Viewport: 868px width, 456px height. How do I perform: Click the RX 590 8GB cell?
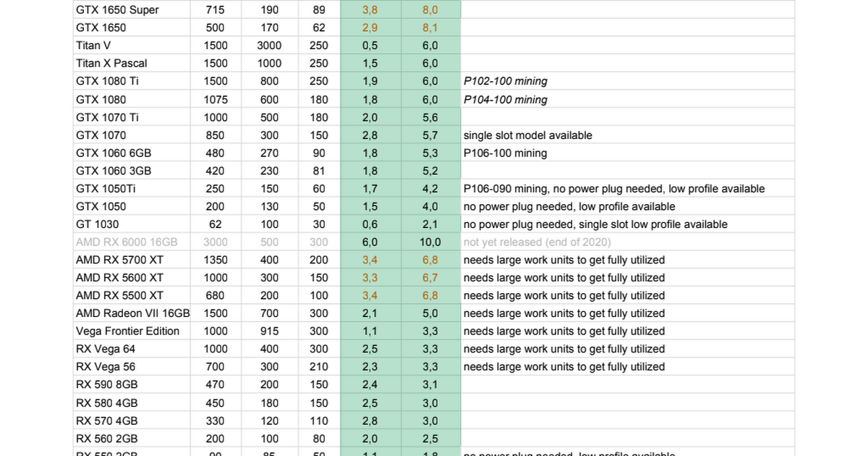click(132, 384)
